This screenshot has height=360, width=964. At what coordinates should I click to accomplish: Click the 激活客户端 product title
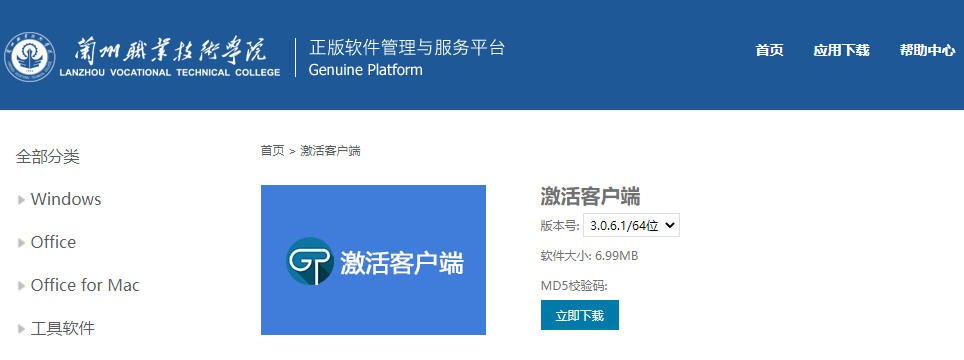[x=590, y=197]
